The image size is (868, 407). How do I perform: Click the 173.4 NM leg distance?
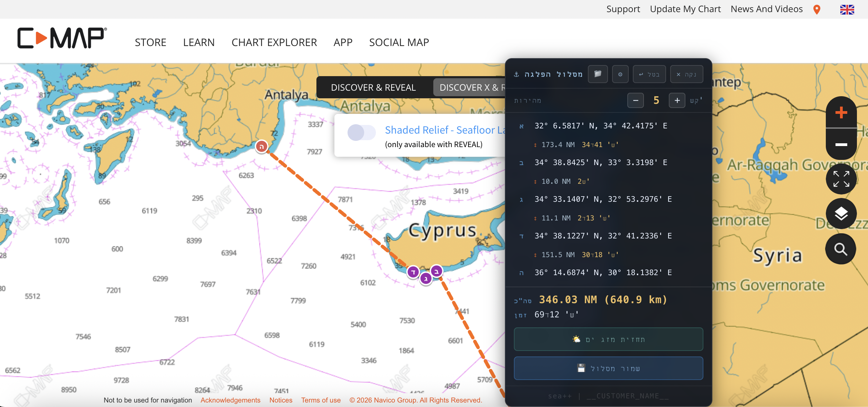point(558,145)
